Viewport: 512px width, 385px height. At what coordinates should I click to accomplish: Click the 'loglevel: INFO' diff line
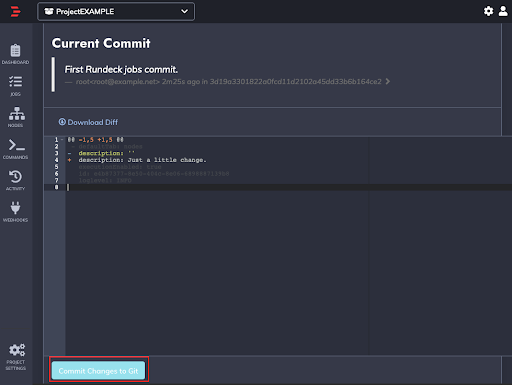pyautogui.click(x=105, y=181)
